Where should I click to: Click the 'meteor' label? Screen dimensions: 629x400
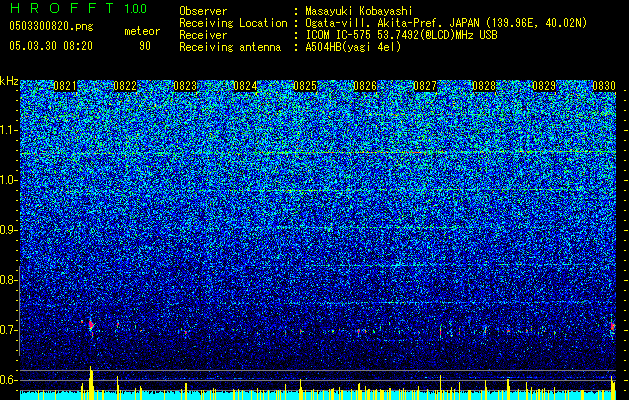pyautogui.click(x=142, y=31)
